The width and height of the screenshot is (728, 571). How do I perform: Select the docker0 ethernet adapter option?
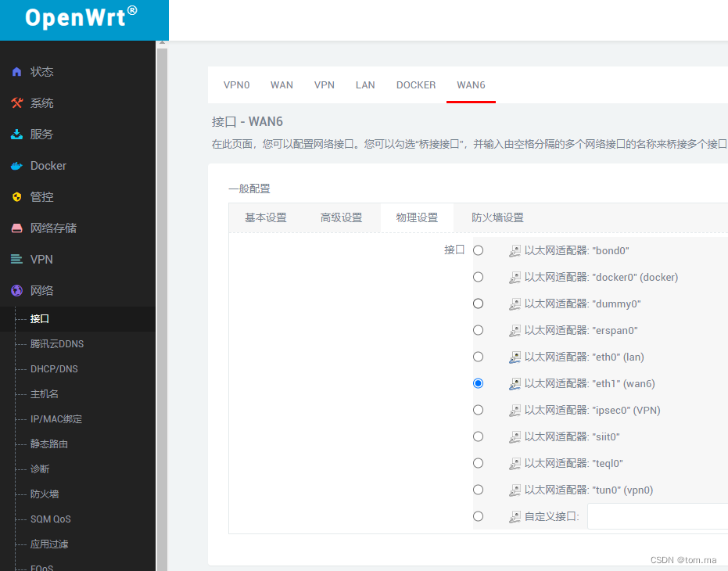tap(478, 277)
